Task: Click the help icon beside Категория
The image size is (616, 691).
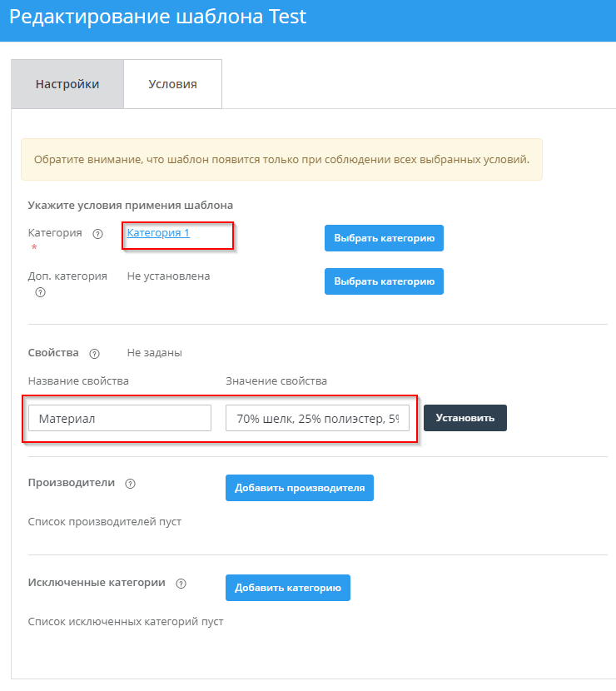Action: (x=97, y=234)
